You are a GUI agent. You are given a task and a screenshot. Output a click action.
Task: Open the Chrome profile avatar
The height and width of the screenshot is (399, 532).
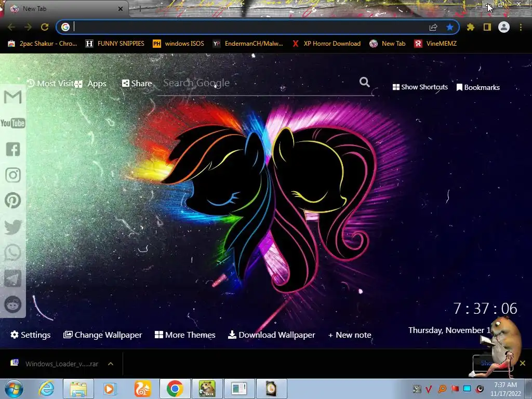click(504, 27)
